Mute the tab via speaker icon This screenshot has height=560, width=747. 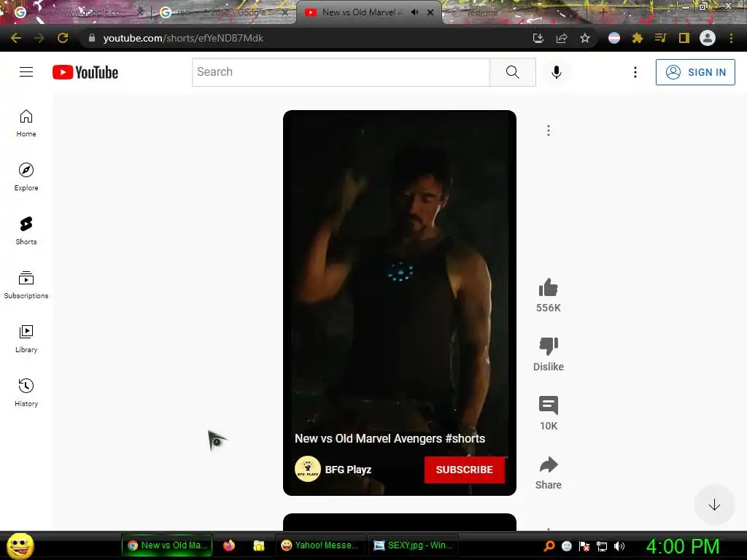415,12
